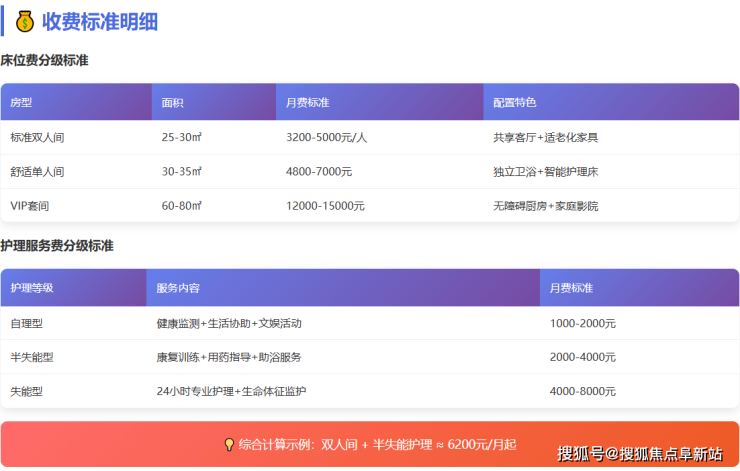Click the money bag icon beside the title
The height and width of the screenshot is (471, 740).
click(25, 21)
